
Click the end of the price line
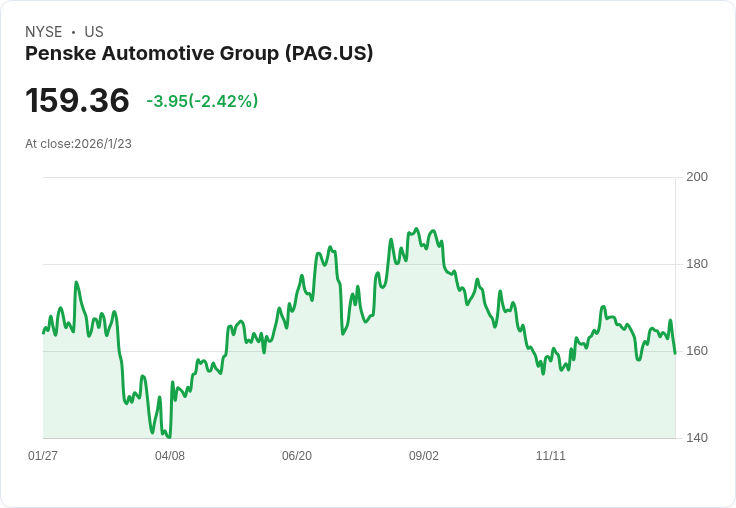click(675, 353)
